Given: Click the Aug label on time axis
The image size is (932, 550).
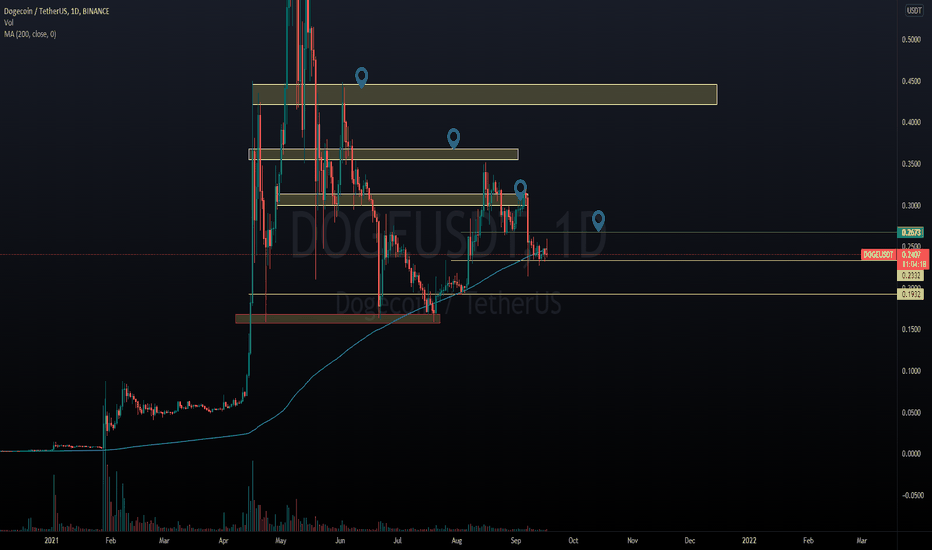Looking at the screenshot, I should coord(456,540).
